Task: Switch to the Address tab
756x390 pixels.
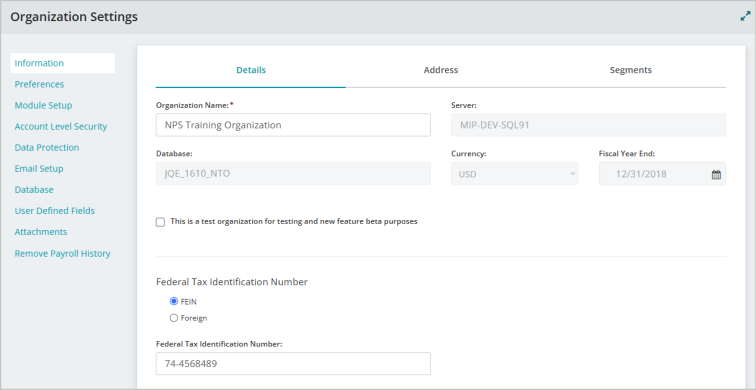Action: pos(441,70)
